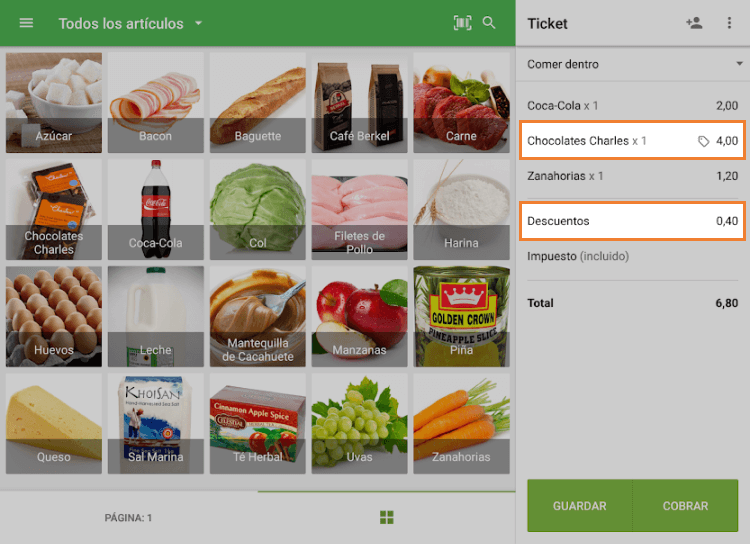Viewport: 750px width, 544px height.
Task: Add Café Berkel to ticket
Action: [359, 103]
